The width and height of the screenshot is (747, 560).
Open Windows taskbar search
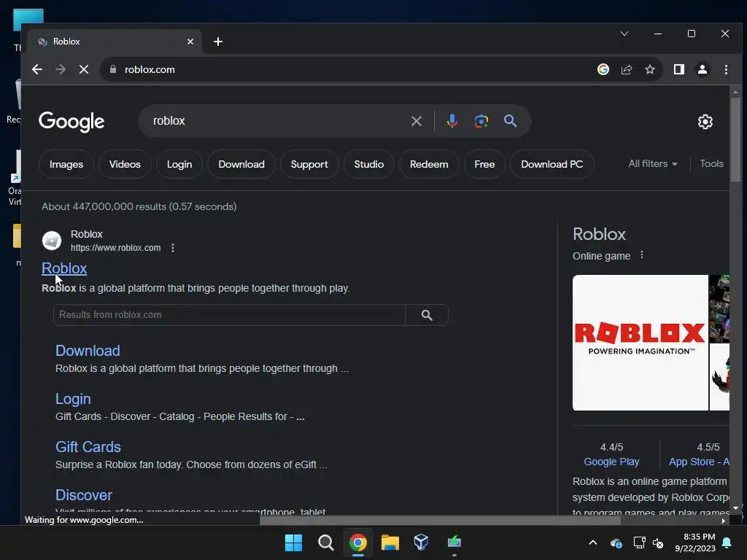(x=326, y=542)
